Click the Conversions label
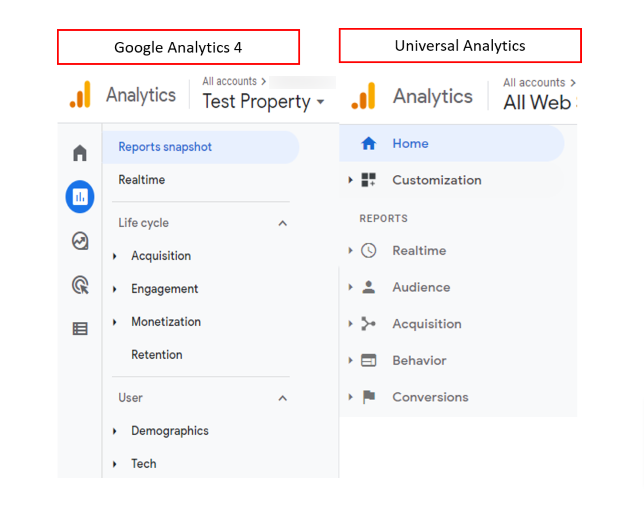 click(x=430, y=397)
